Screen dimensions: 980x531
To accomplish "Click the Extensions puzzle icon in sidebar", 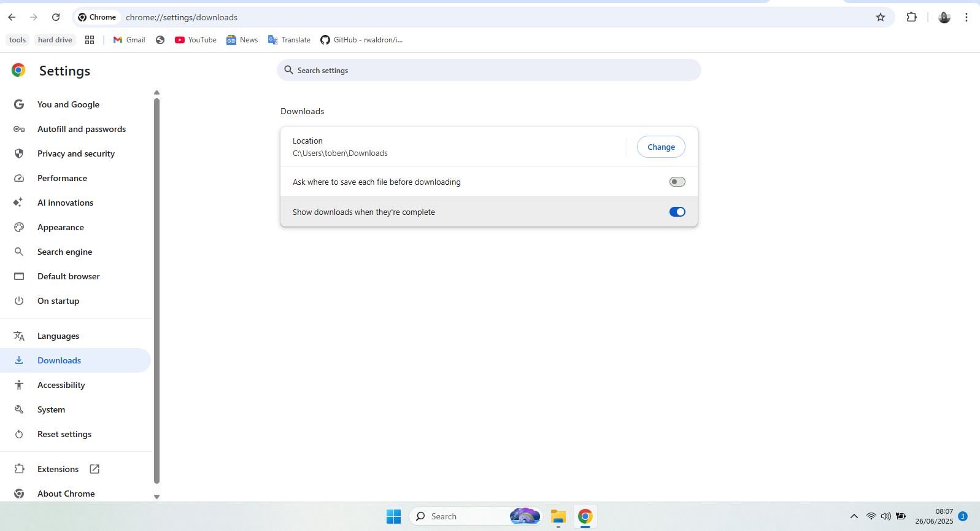I will [x=19, y=469].
